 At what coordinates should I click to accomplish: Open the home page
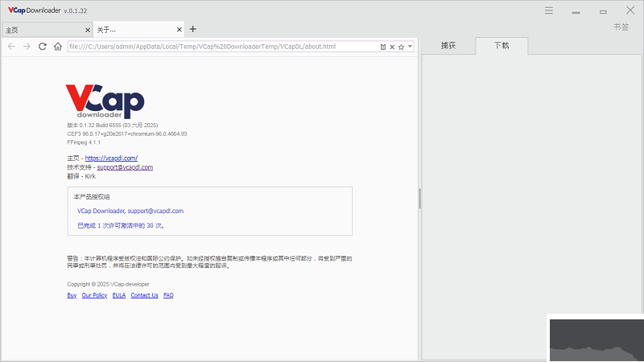58,47
